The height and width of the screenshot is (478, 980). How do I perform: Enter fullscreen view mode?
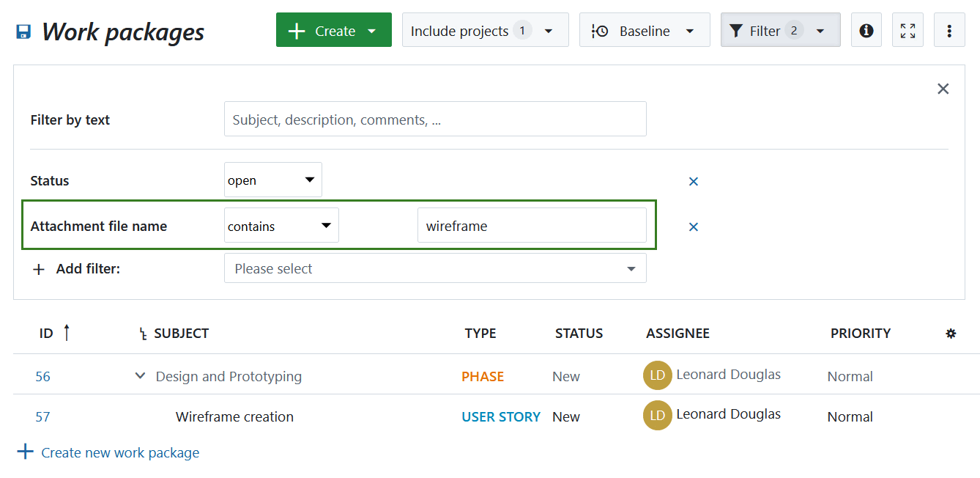pos(907,30)
